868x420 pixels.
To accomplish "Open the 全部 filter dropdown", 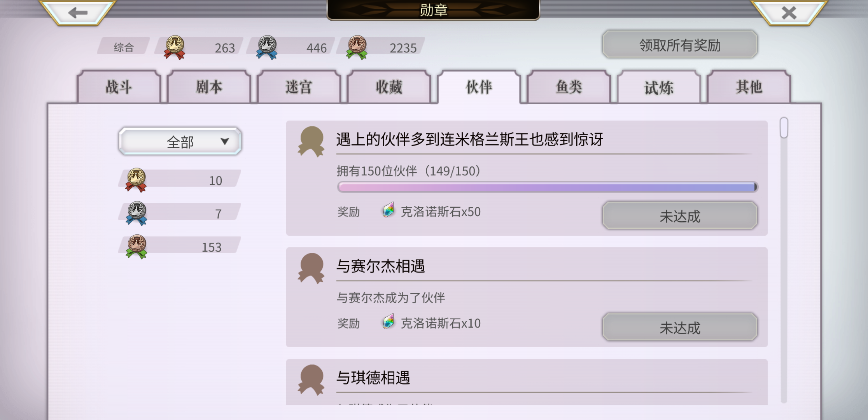I will 180,141.
